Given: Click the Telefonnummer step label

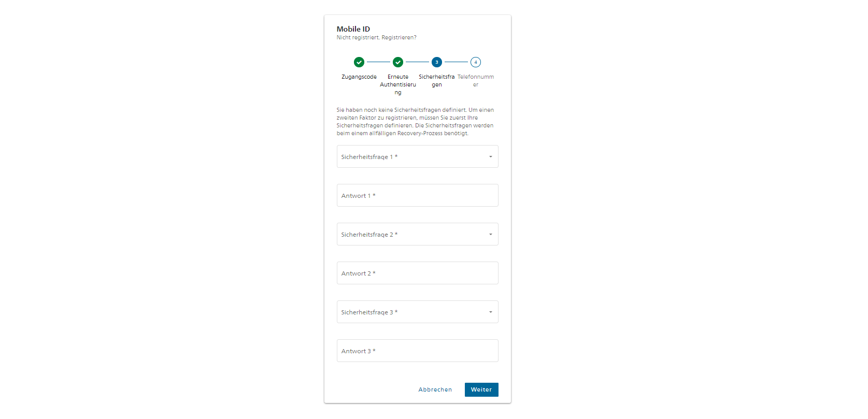Looking at the screenshot, I should point(476,81).
